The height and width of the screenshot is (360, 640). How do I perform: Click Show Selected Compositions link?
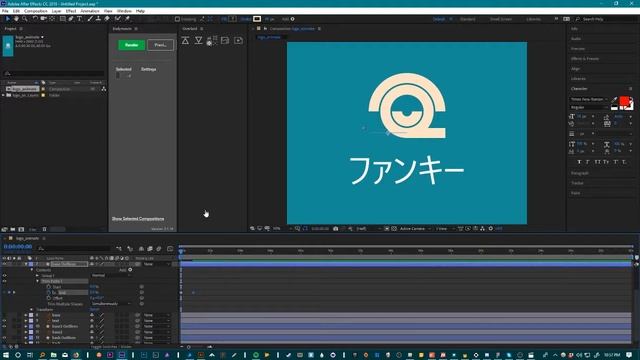click(138, 219)
